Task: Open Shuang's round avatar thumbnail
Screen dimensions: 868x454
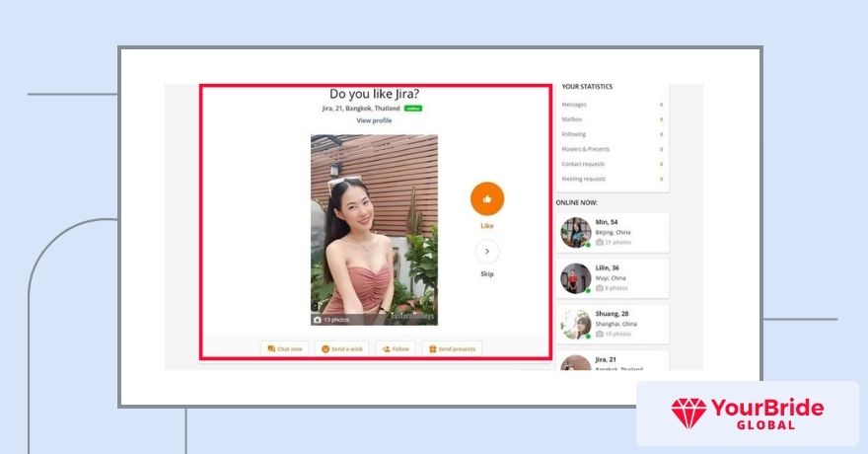Action: (576, 325)
